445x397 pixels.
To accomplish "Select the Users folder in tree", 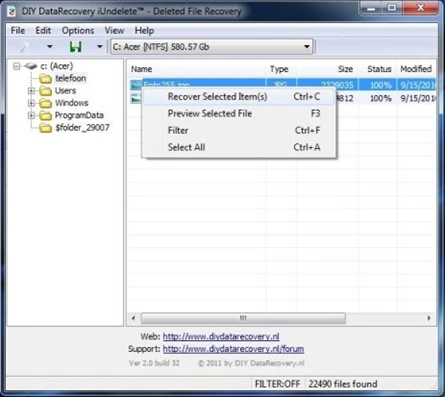I will coord(65,91).
